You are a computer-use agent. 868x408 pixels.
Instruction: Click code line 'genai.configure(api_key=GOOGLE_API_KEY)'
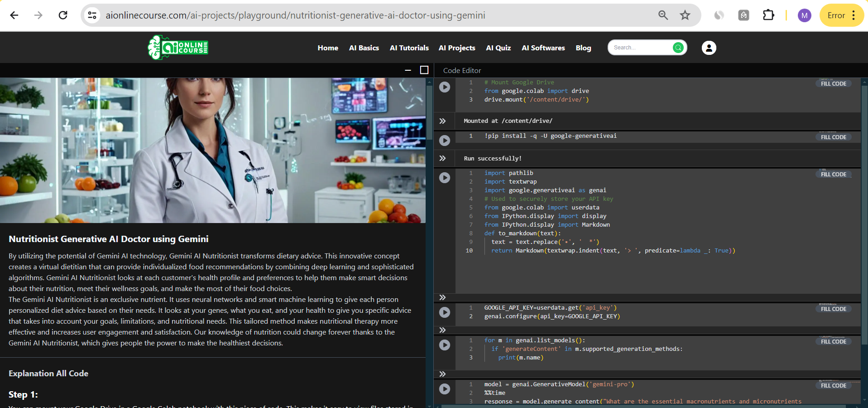(552, 316)
